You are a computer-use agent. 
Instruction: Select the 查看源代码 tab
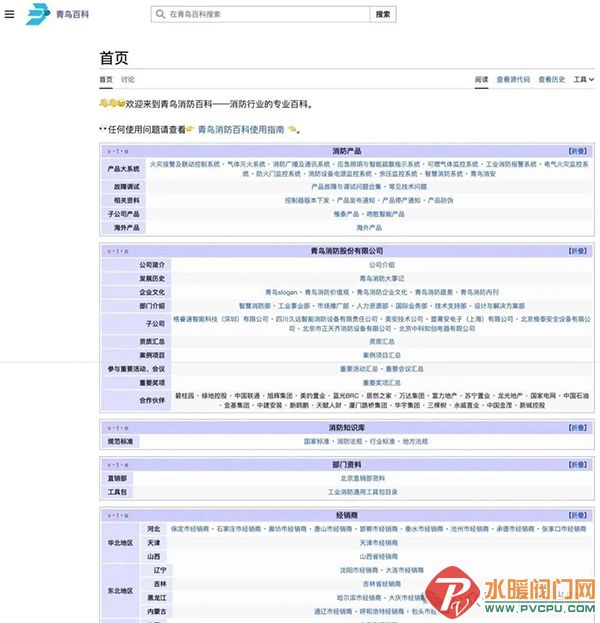513,80
